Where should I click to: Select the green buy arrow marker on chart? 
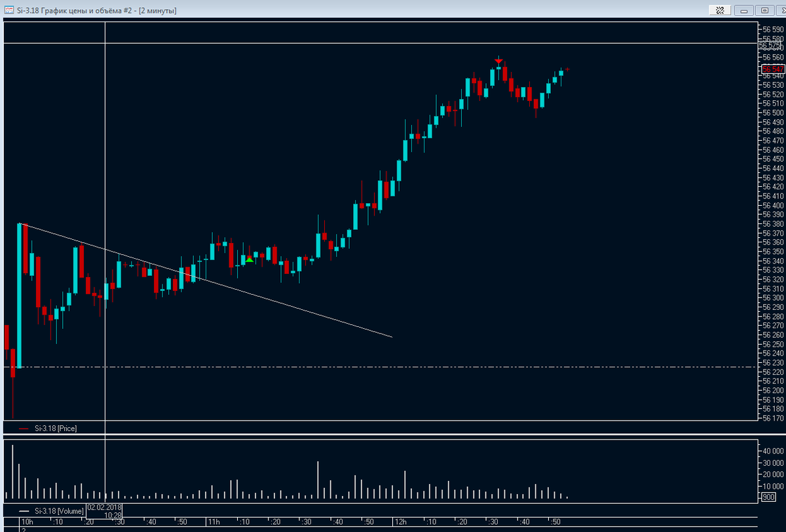[249, 260]
